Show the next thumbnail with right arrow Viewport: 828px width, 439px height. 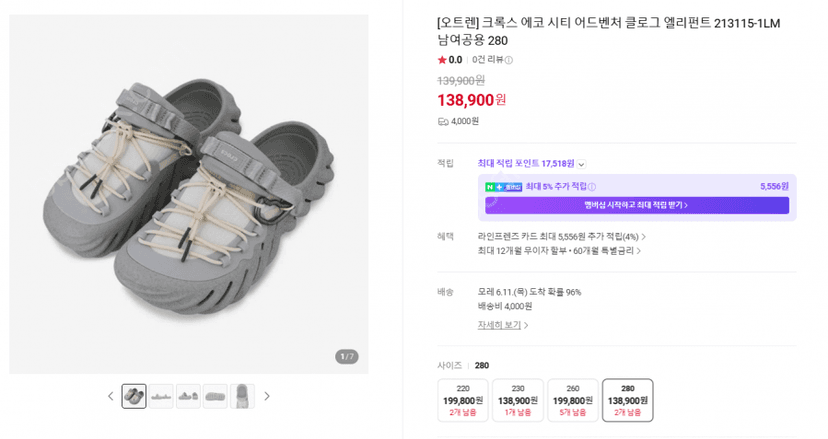(267, 396)
